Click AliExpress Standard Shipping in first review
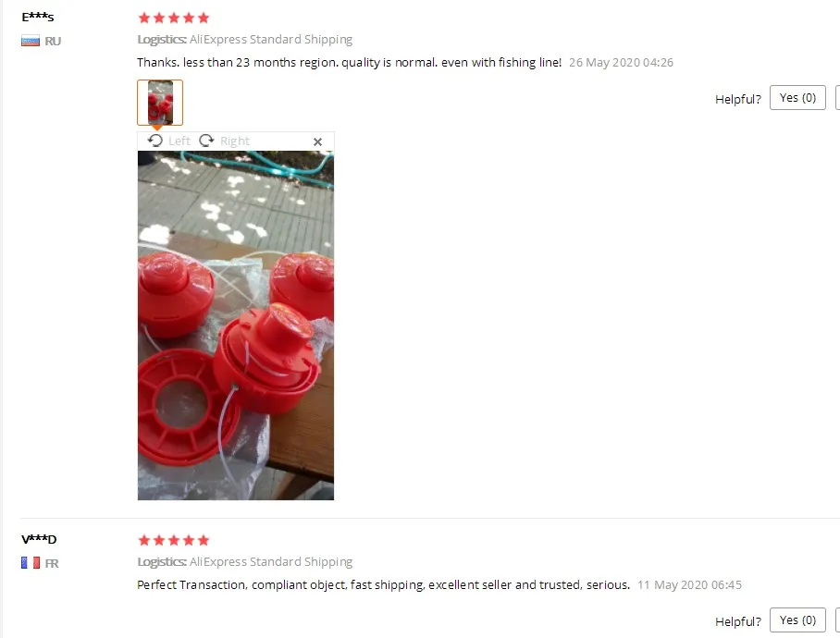Viewport: 840px width, 638px height. [x=271, y=40]
